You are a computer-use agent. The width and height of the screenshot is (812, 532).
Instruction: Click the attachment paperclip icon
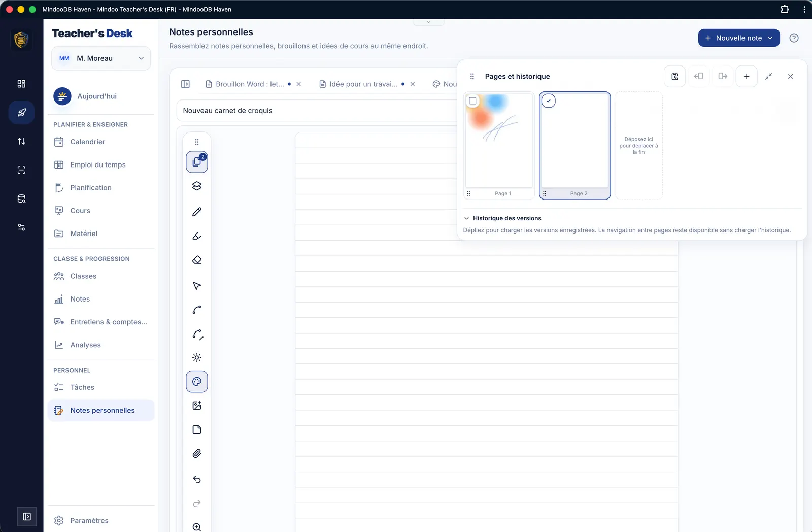197,453
